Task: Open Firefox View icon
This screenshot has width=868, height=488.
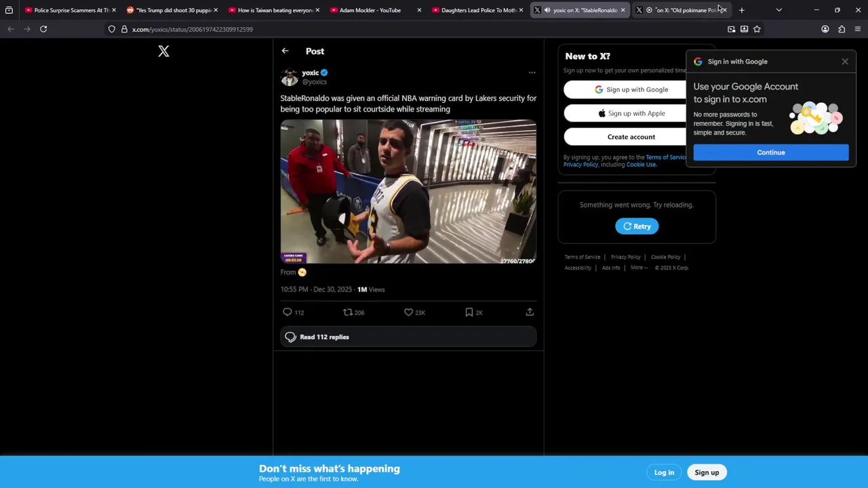Action: [9, 10]
